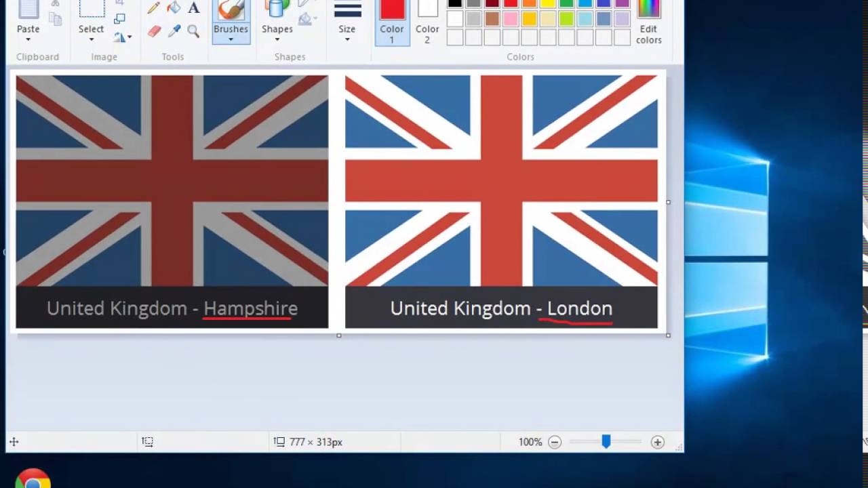The width and height of the screenshot is (868, 488).
Task: Zoom out with the minus button
Action: (x=555, y=442)
